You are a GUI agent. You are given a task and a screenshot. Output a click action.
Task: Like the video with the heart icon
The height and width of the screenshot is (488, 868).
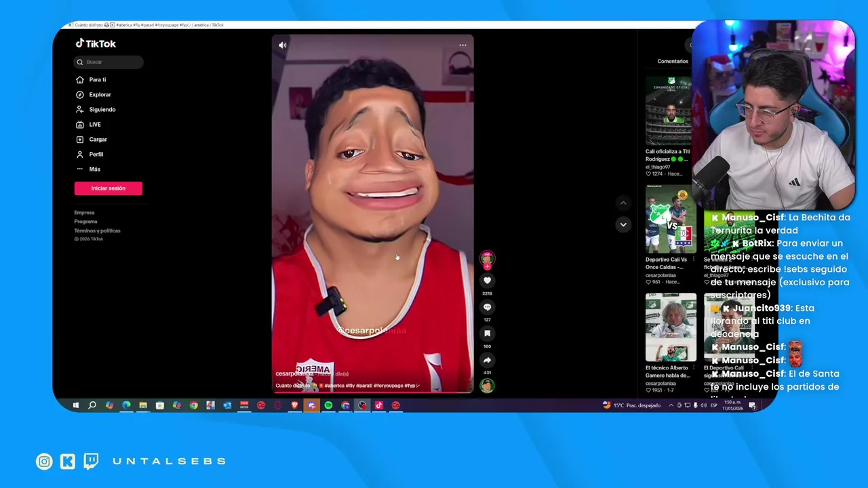tap(487, 281)
